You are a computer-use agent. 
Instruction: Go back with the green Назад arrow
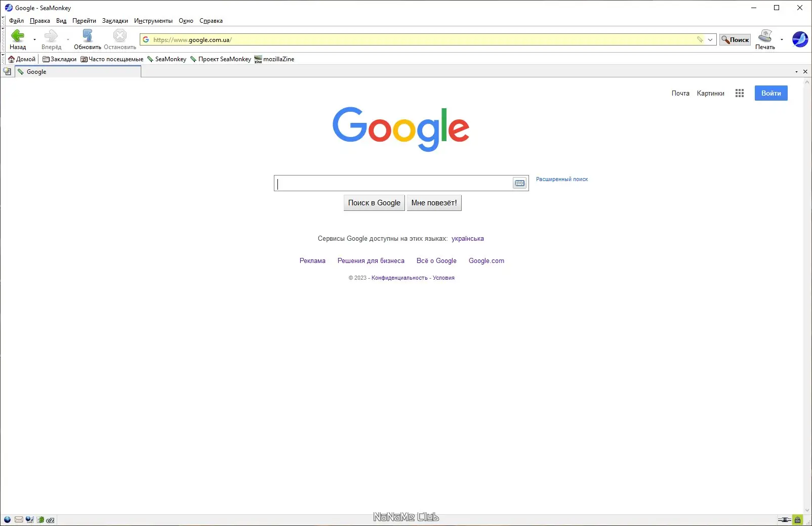click(18, 39)
